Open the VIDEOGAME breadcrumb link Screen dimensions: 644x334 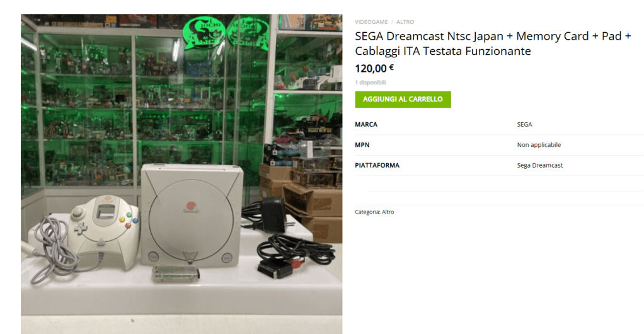(371, 22)
